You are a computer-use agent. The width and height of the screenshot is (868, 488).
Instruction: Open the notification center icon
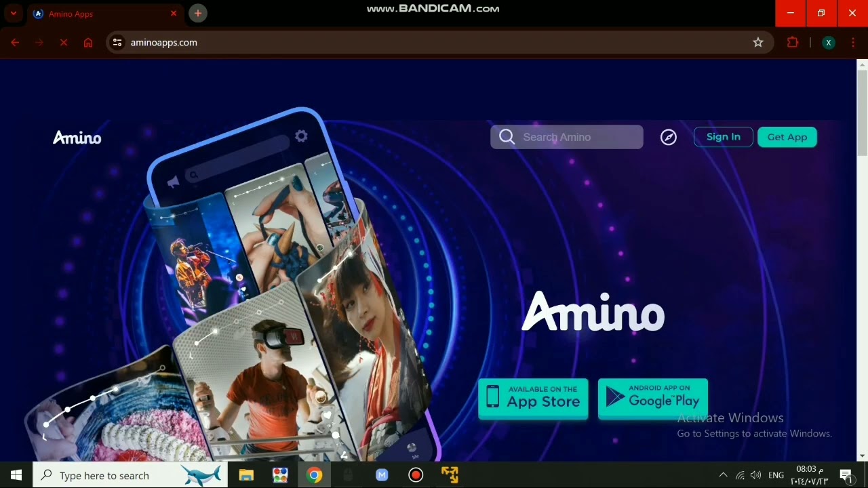846,475
